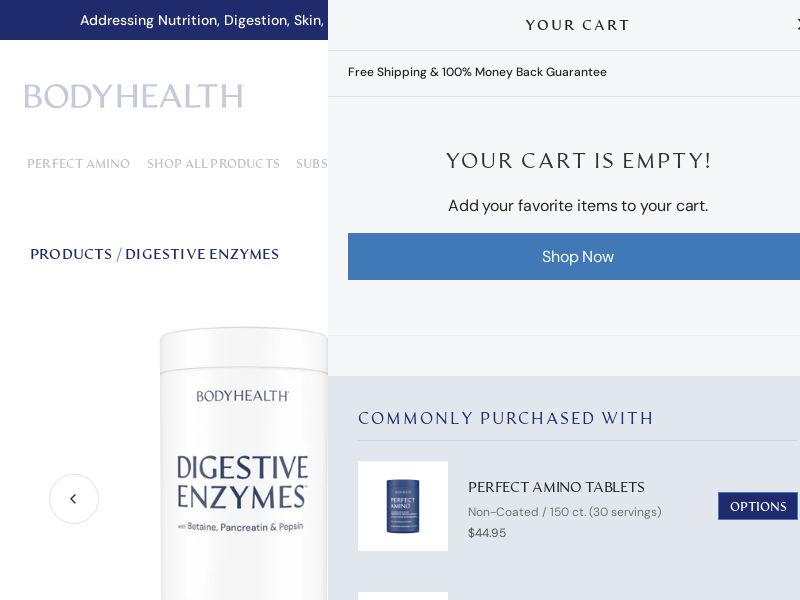
Task: Click Options for Perfect Amino Tablets
Action: 758,506
